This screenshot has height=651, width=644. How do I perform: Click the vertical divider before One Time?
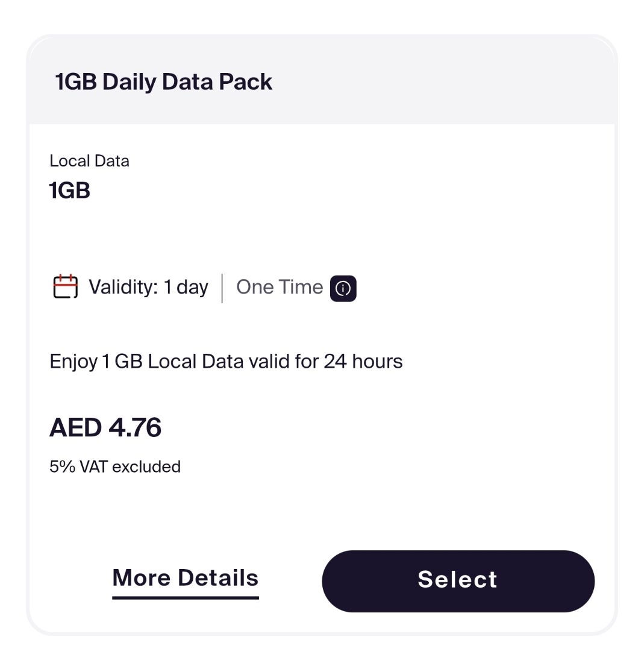pyautogui.click(x=222, y=288)
